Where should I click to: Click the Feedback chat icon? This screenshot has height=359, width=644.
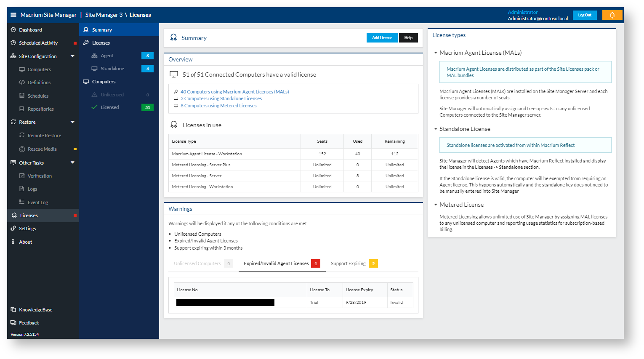click(13, 323)
